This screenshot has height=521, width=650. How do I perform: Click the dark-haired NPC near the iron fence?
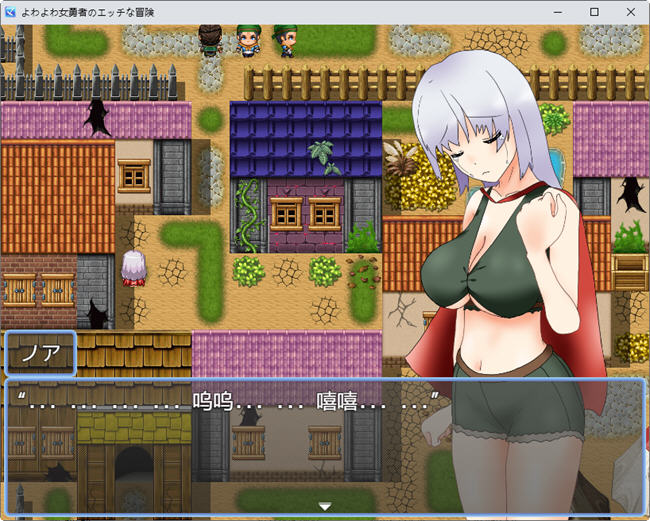click(x=210, y=40)
